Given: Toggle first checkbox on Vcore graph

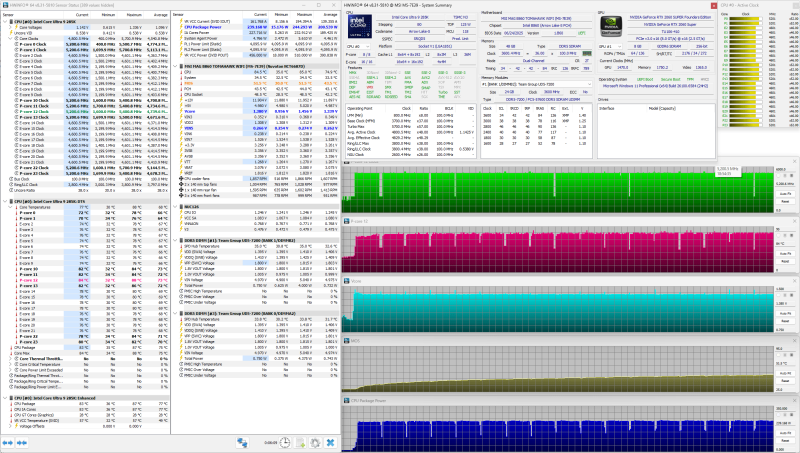Looking at the screenshot, I should (x=780, y=296).
